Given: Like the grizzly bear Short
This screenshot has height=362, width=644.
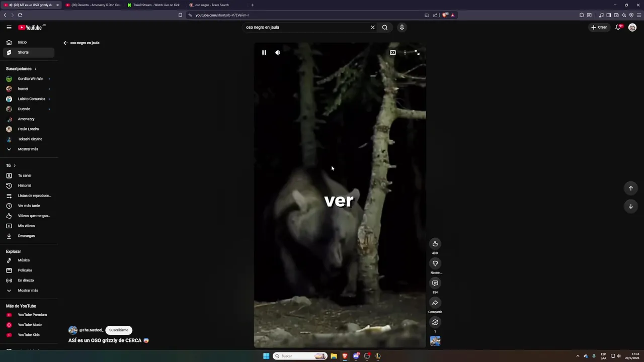Looking at the screenshot, I should (435, 244).
